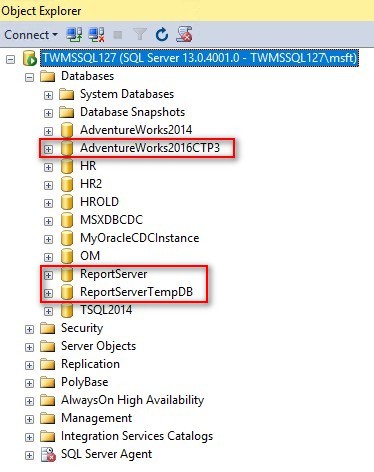
Task: Click the Activity Monitor script icon
Action: (184, 34)
